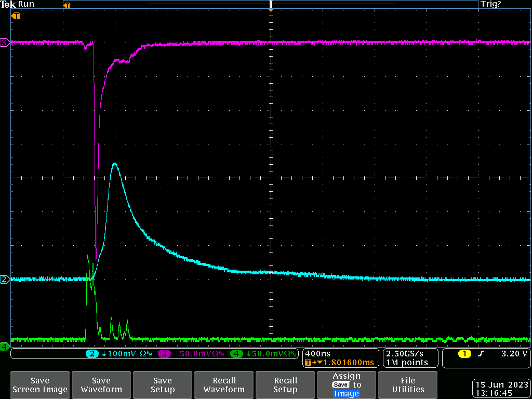Click the cyan channel 2 readout badge
This screenshot has height=399, width=532.
[92, 354]
